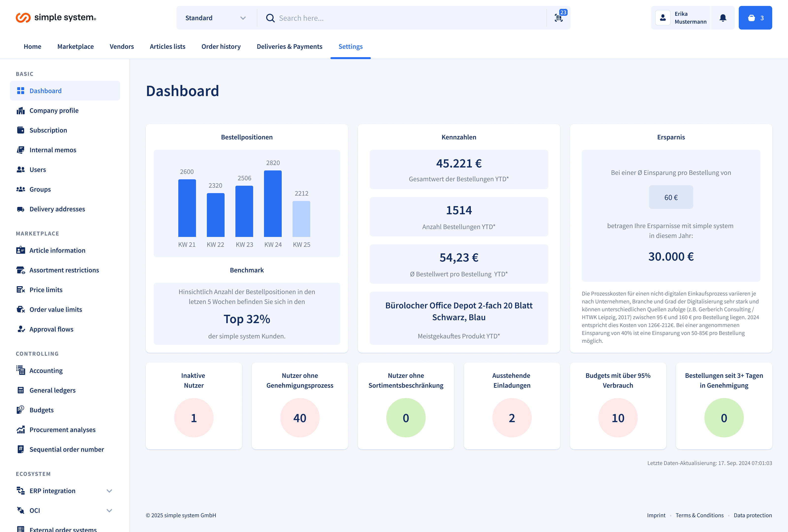Expand the ERP integration section
Image resolution: width=788 pixels, height=532 pixels.
(109, 491)
